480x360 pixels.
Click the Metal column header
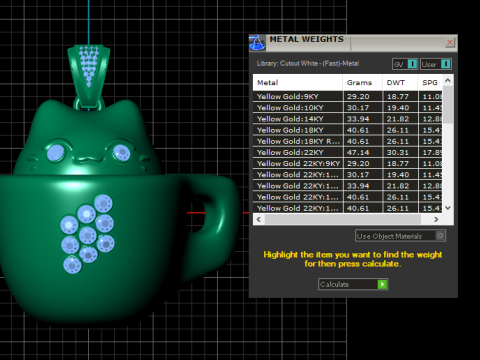pos(298,83)
